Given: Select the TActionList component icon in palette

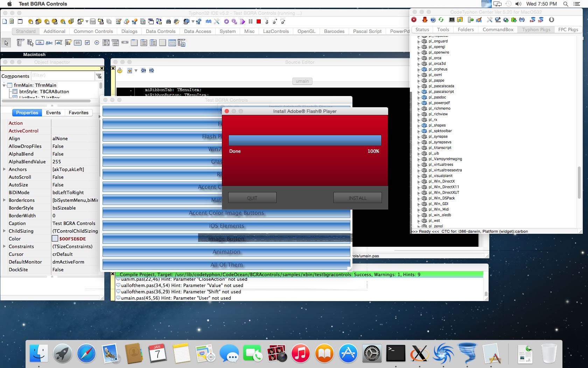Looking at the screenshot, I should [x=181, y=43].
